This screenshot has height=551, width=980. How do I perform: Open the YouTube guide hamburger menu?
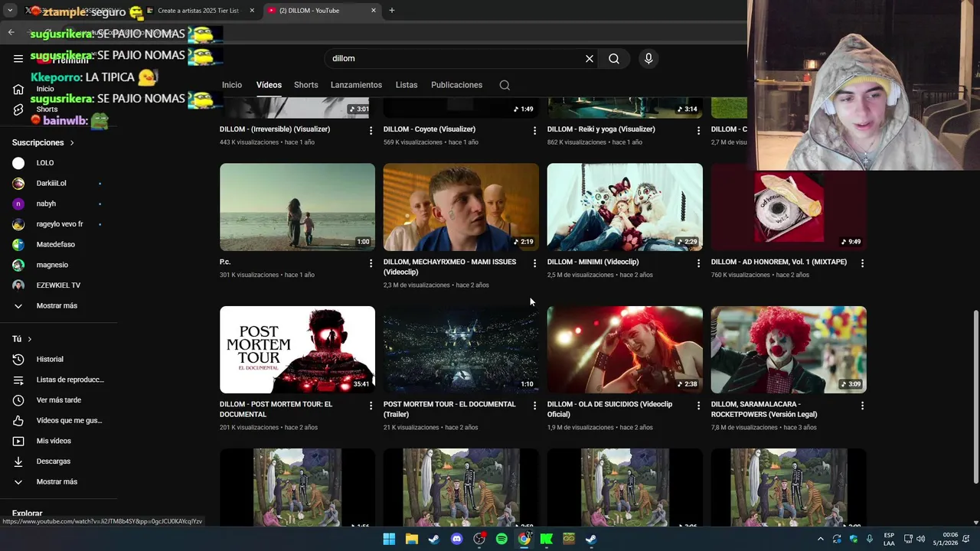click(18, 58)
